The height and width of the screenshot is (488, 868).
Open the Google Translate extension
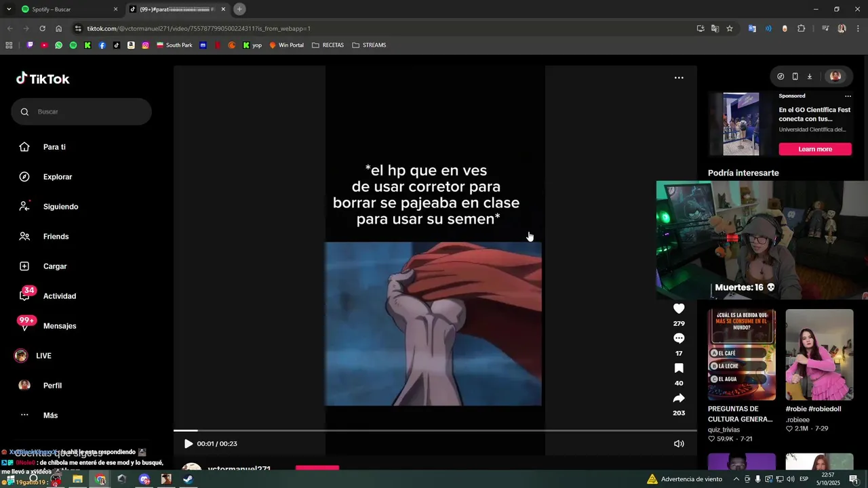(752, 28)
